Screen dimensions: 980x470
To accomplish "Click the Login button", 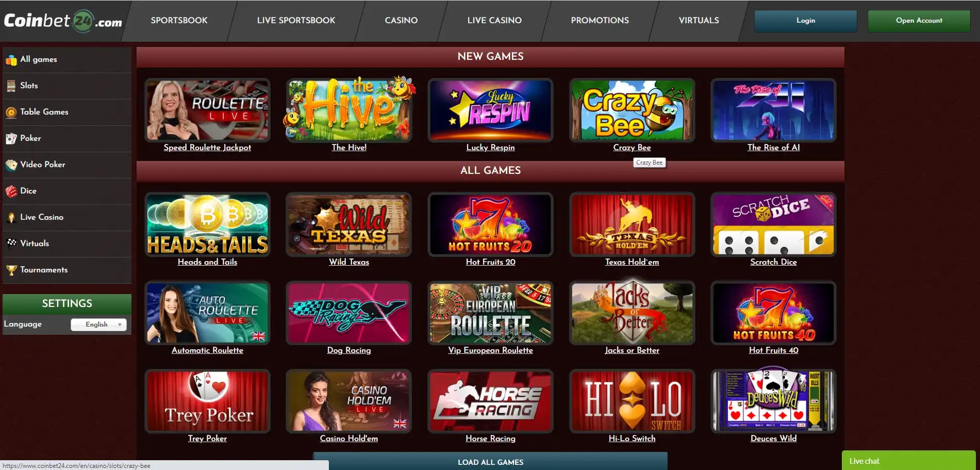I will [x=806, y=21].
